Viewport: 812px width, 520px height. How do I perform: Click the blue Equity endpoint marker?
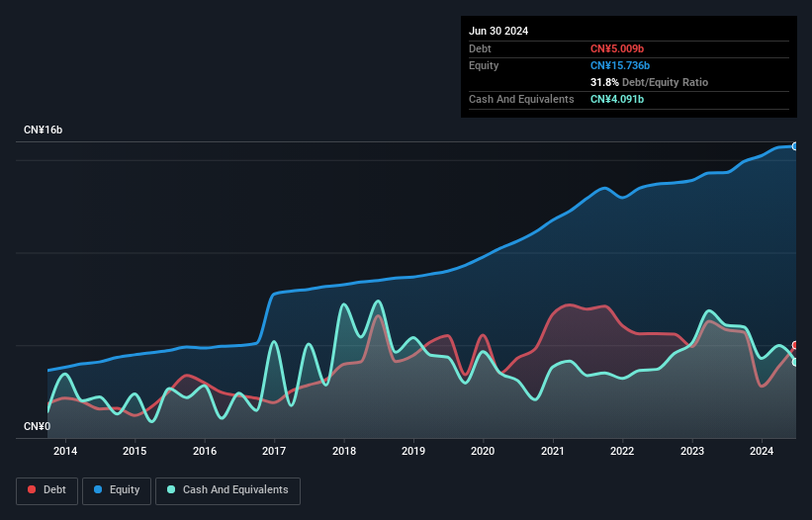point(795,146)
